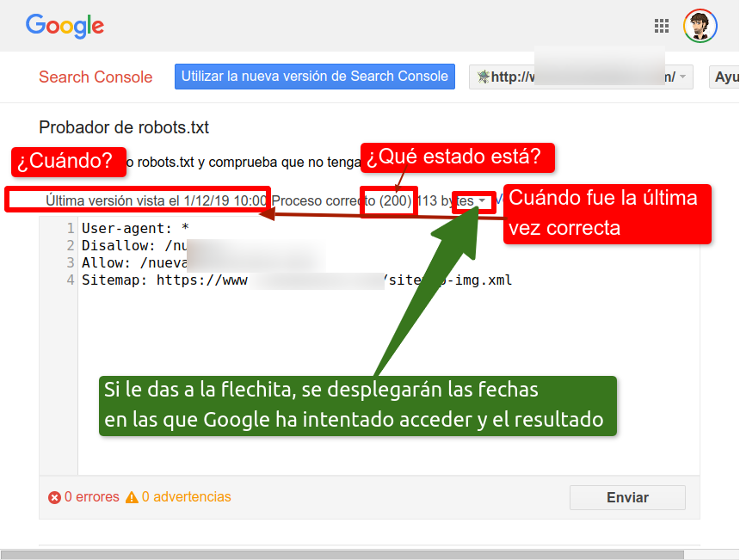Open the Ayuda button

tap(725, 77)
